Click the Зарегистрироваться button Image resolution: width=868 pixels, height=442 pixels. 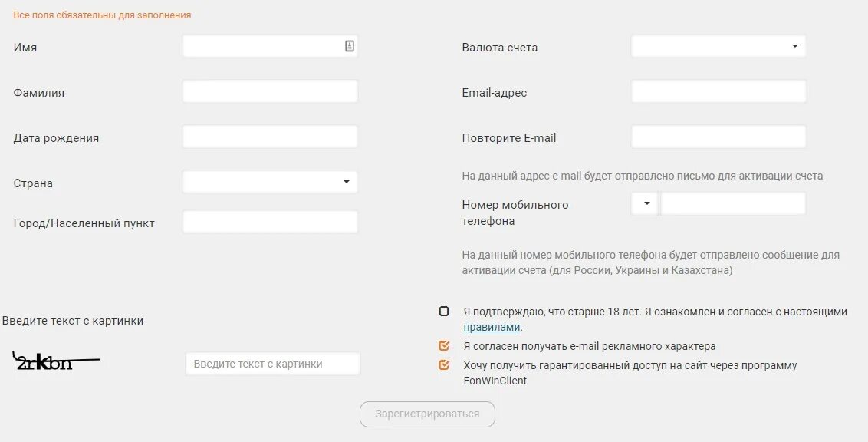point(427,414)
